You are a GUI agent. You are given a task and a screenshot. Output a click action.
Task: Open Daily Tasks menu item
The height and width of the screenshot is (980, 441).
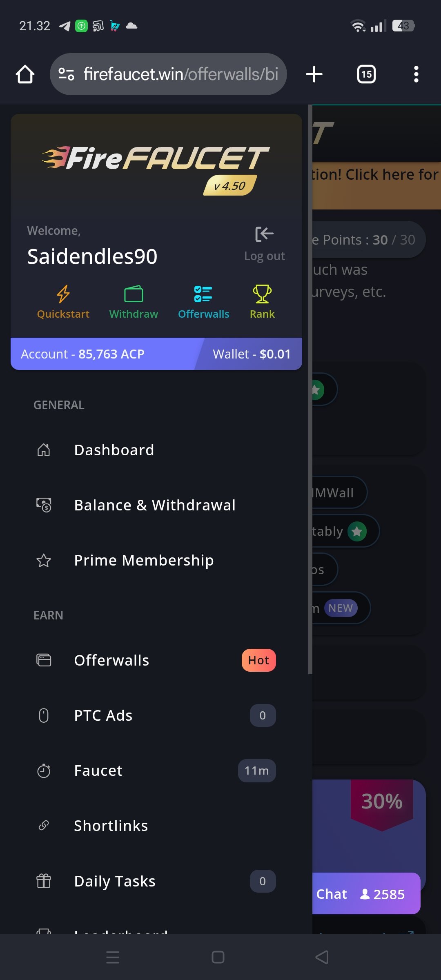[x=155, y=881]
